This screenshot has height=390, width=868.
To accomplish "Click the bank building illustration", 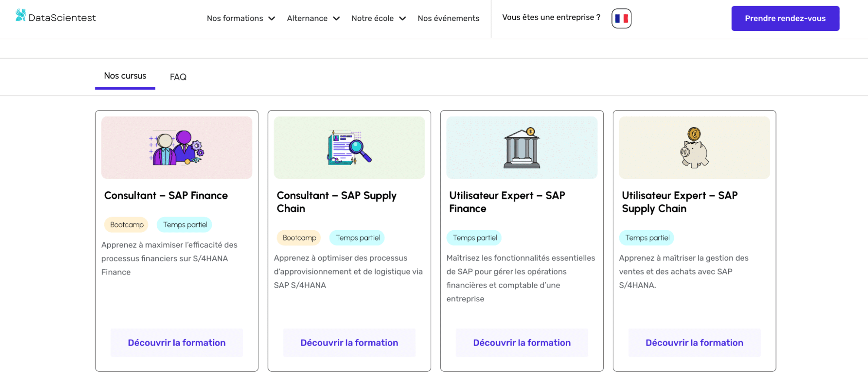I will tap(521, 148).
